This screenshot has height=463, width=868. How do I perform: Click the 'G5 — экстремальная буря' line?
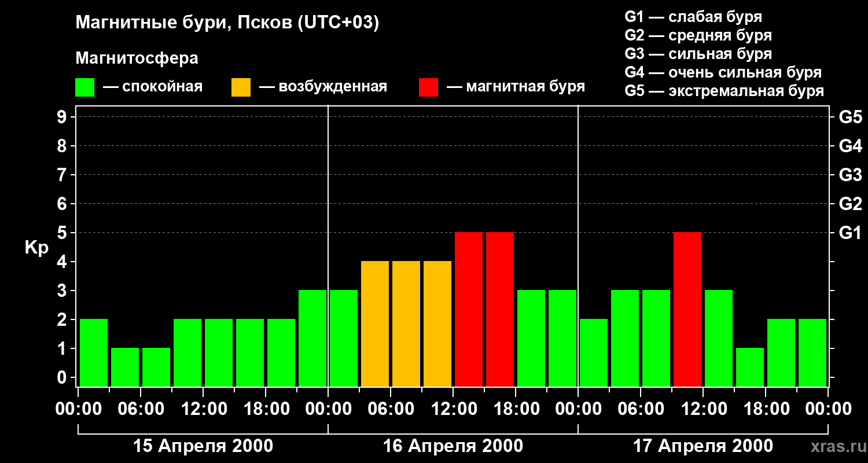[x=724, y=91]
